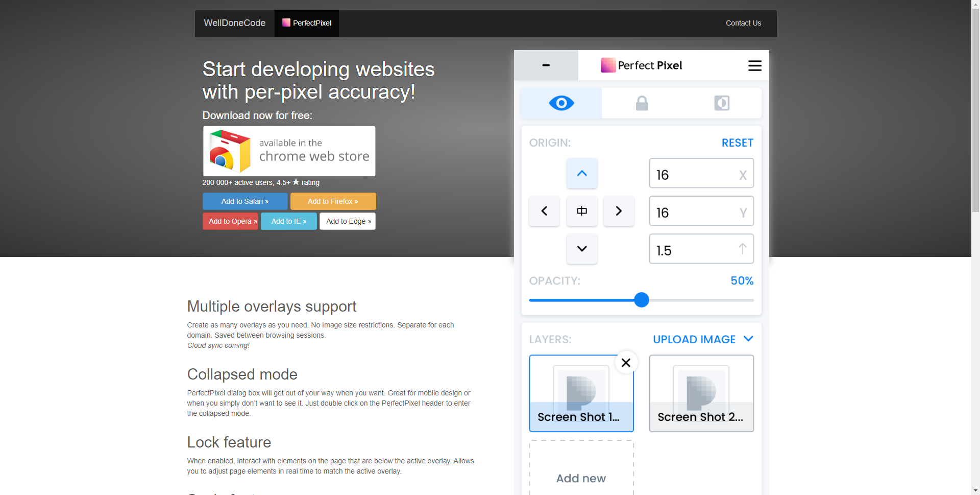Click Add new layer box
Viewport: 980px width, 495px height.
pyautogui.click(x=581, y=468)
